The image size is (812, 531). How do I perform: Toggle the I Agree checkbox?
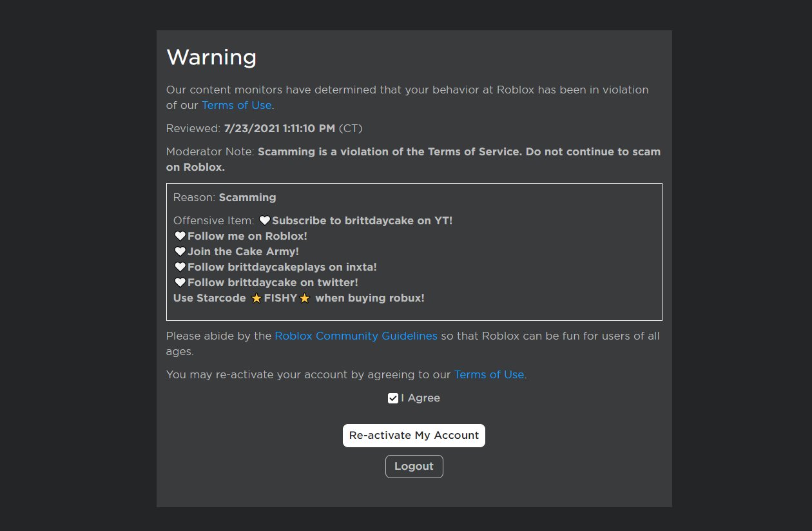pyautogui.click(x=392, y=398)
